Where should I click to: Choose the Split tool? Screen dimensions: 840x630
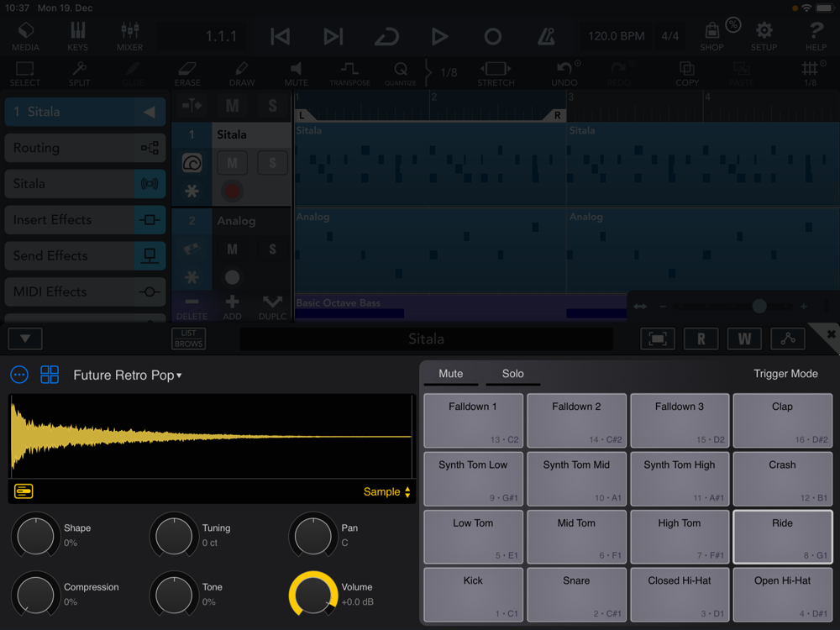click(79, 74)
